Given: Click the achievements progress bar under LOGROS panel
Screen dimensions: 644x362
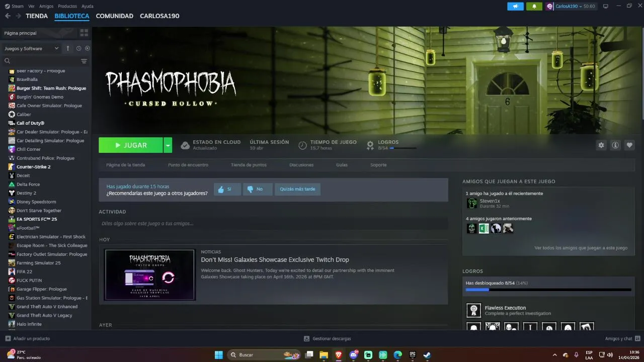Looking at the screenshot, I should [x=548, y=290].
